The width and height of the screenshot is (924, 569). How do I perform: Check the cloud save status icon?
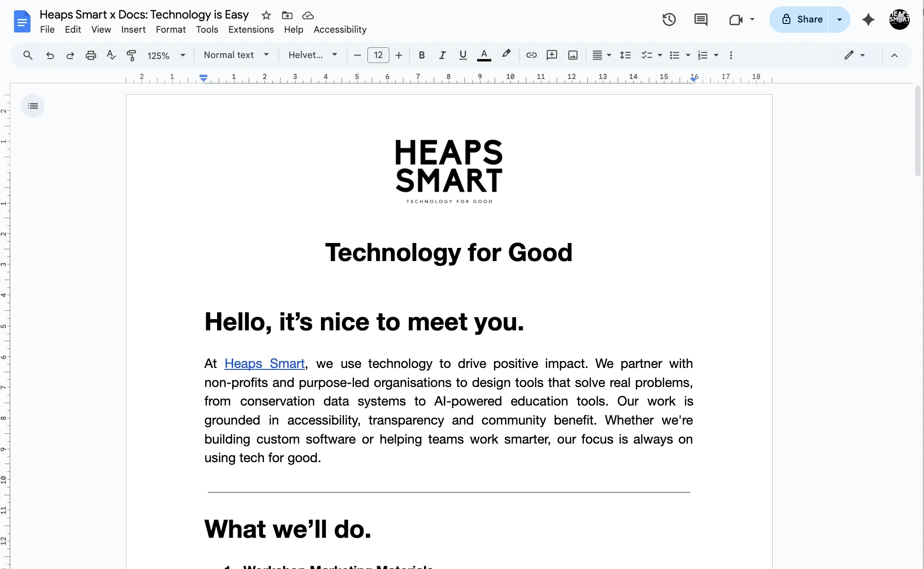coord(308,15)
